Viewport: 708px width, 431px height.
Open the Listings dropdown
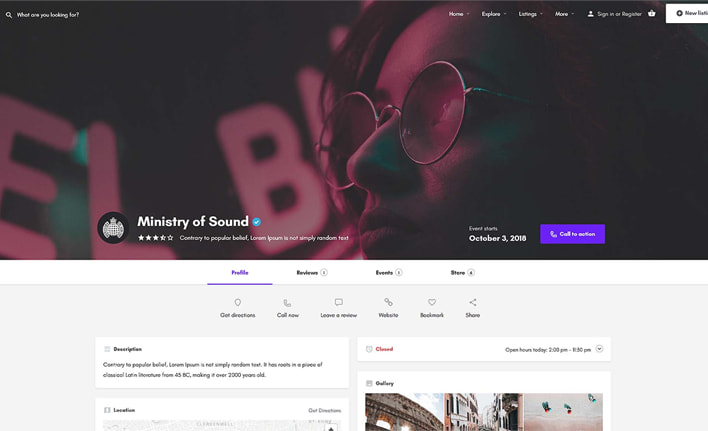pyautogui.click(x=531, y=14)
